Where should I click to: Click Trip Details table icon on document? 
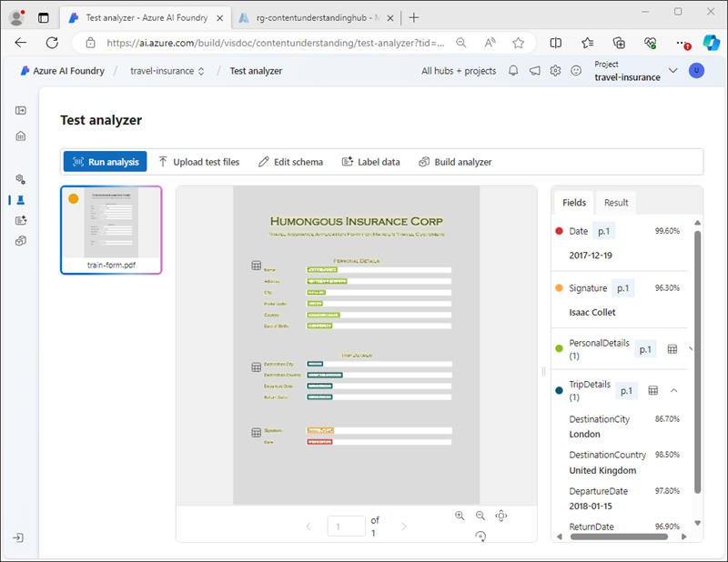[257, 367]
